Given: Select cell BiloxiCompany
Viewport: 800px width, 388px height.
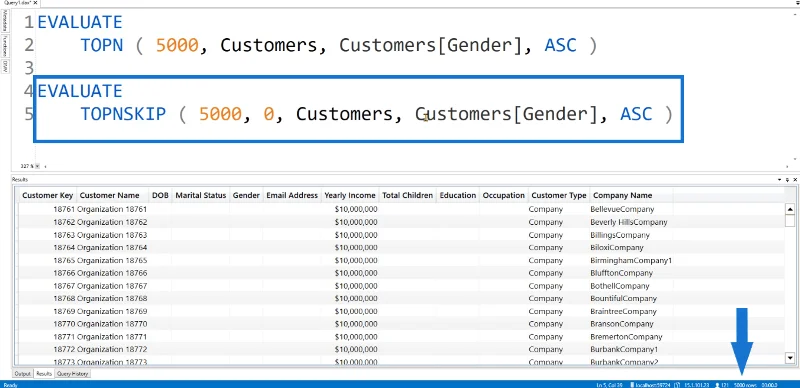Looking at the screenshot, I should point(631,248).
